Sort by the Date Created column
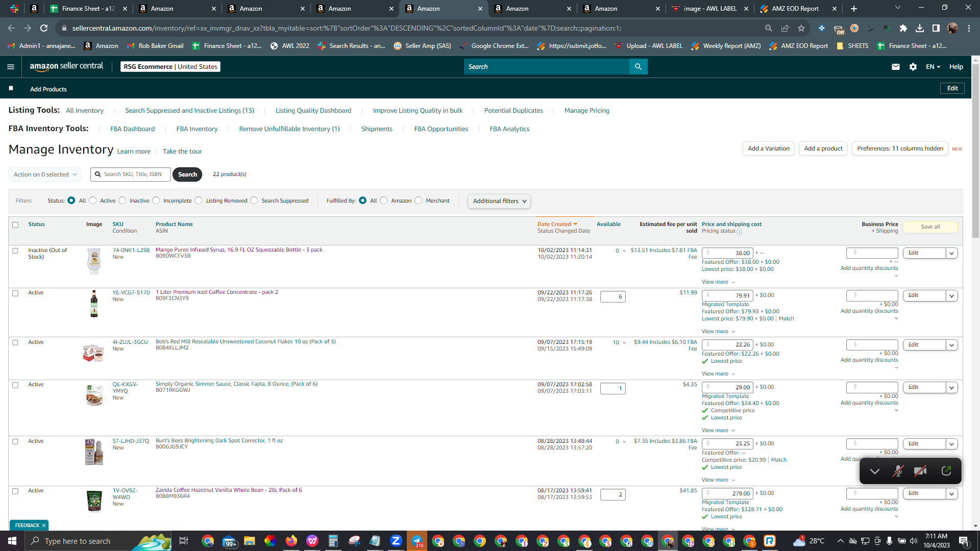Screen dimensions: 980x551 (557, 224)
